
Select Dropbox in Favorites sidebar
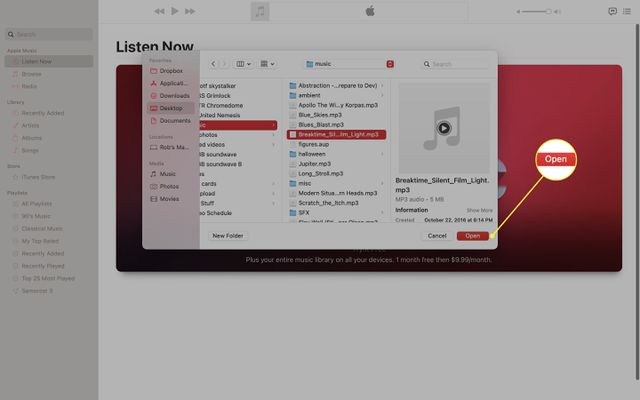pyautogui.click(x=170, y=71)
